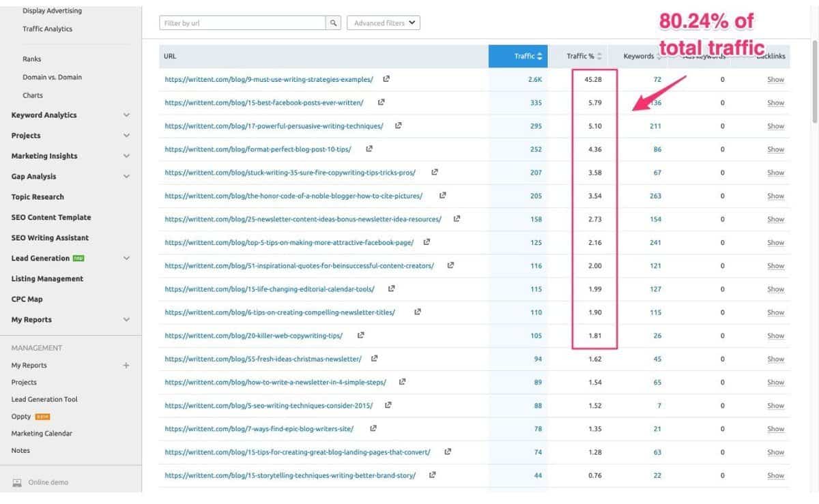The image size is (819, 504).
Task: Open Listing Management
Action: (x=47, y=279)
